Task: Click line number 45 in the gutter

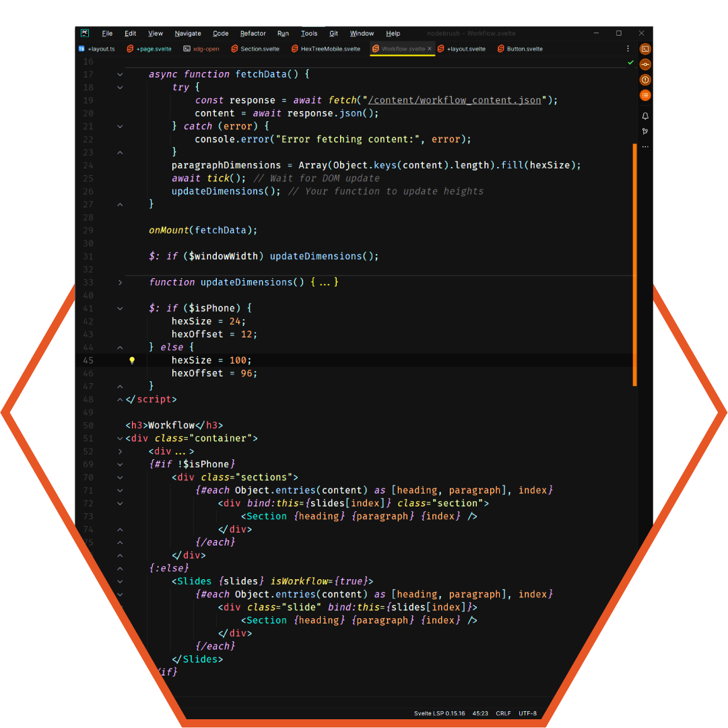Action: click(88, 360)
